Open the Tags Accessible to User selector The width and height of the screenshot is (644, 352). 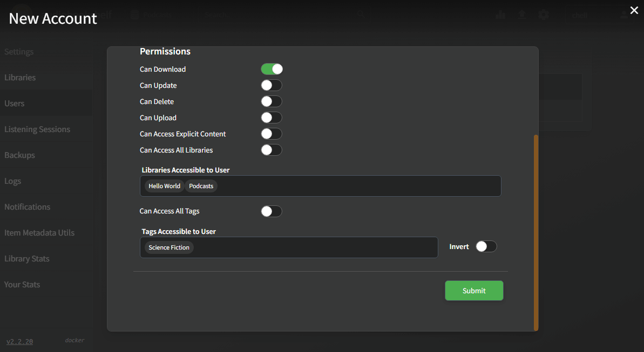[x=289, y=247]
